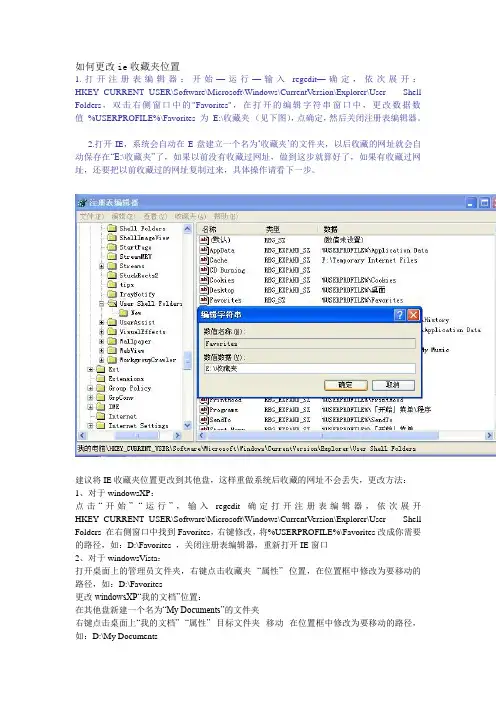This screenshot has height=702, width=496.
Task: Open the 编辑(E) menu
Action: pyautogui.click(x=124, y=217)
